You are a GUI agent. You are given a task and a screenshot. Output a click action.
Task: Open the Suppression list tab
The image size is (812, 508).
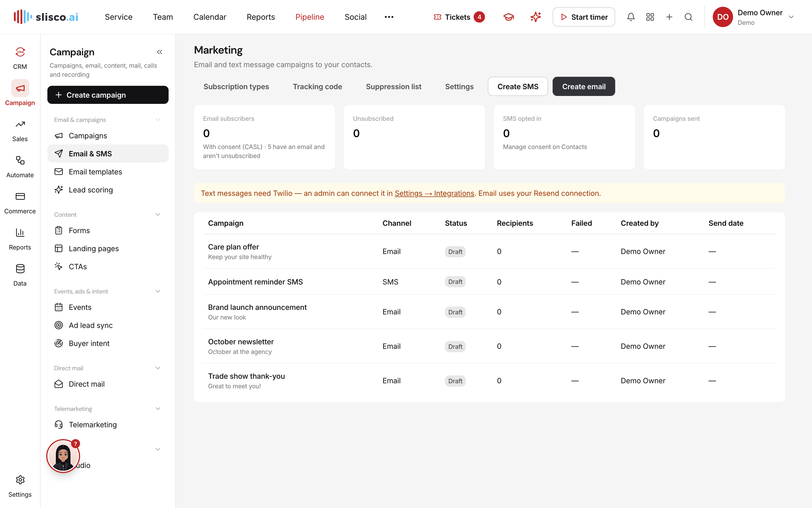394,86
